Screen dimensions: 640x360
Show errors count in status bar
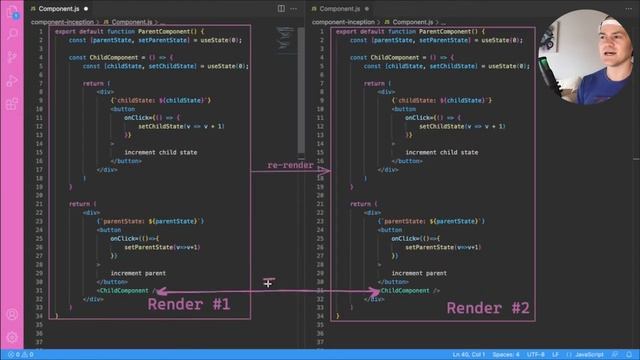coord(13,354)
